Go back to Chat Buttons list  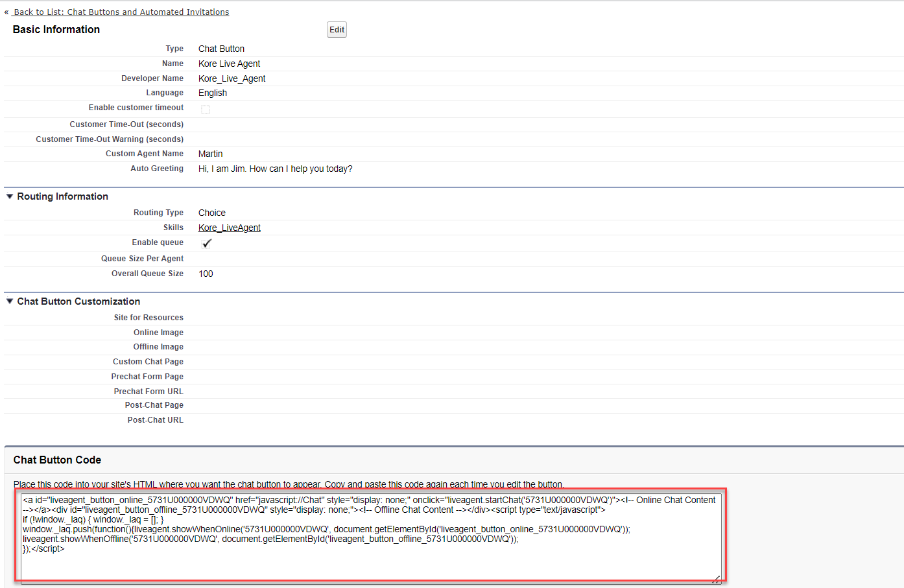(121, 12)
